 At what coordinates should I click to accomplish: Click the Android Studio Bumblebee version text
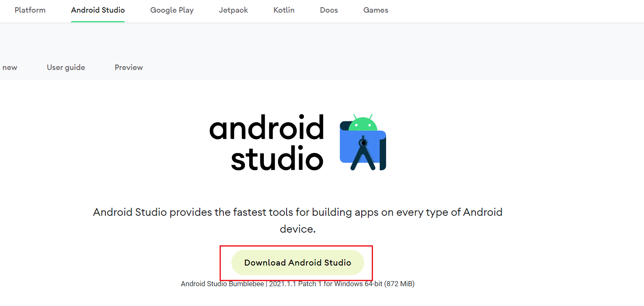pos(298,284)
